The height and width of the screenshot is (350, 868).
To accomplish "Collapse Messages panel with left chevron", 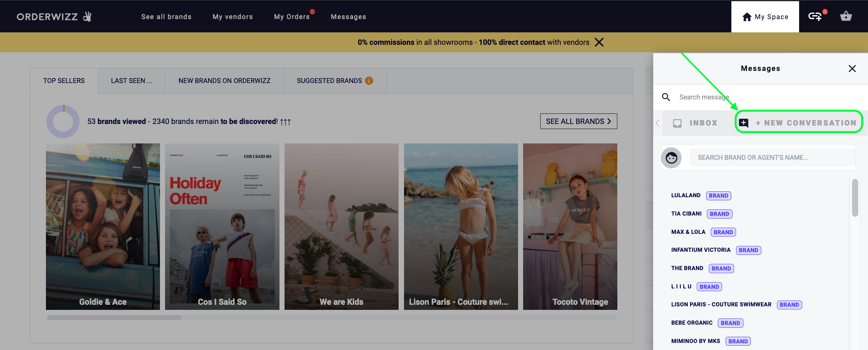I will [x=657, y=123].
